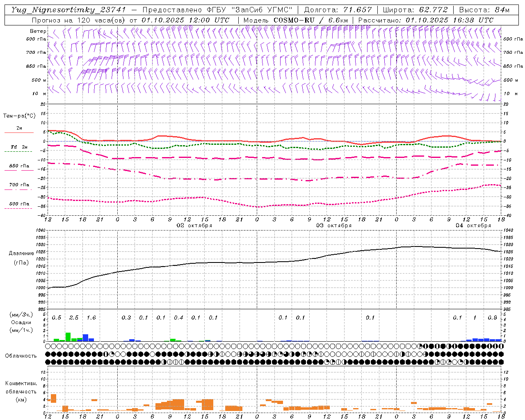525x420 pixels.
Task: Click the Тем-ра(°C) axis title
Action: (19, 116)
